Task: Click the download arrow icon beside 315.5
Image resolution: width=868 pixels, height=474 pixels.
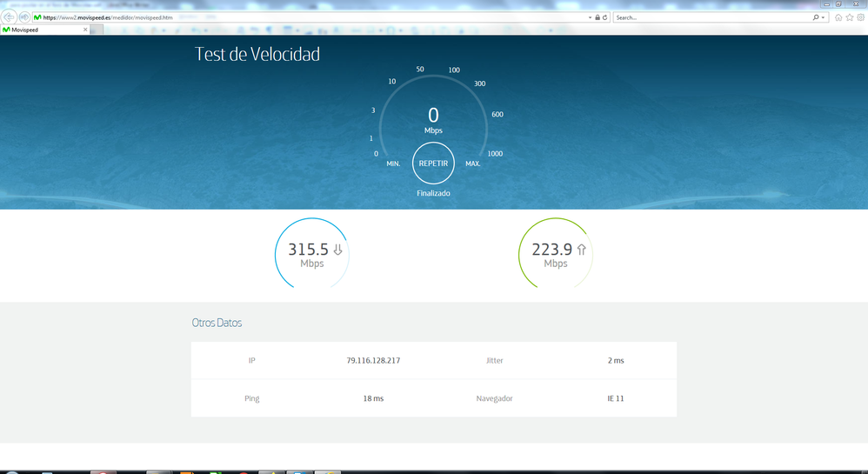Action: (337, 250)
